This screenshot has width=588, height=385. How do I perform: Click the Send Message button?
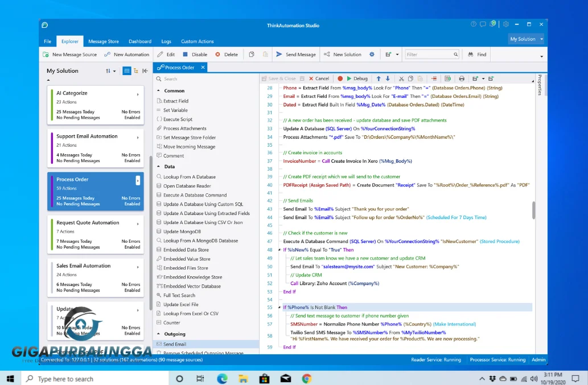point(296,54)
